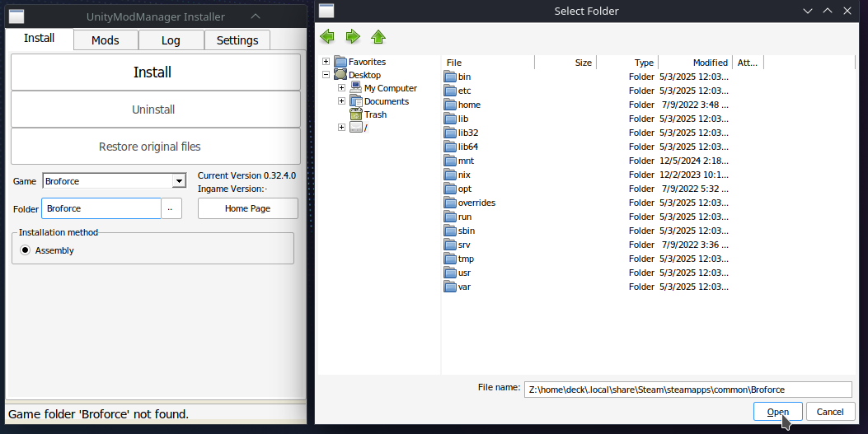Go up one folder level
This screenshot has width=868, height=434.
pyautogui.click(x=378, y=36)
